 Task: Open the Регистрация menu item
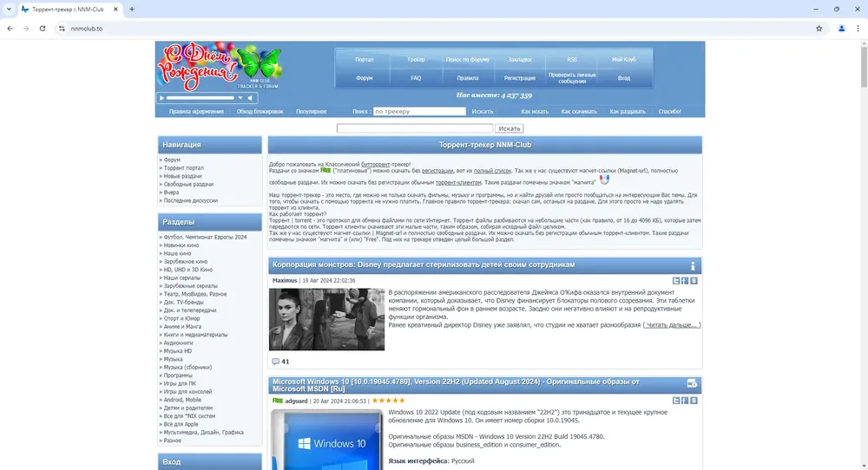pyautogui.click(x=520, y=78)
